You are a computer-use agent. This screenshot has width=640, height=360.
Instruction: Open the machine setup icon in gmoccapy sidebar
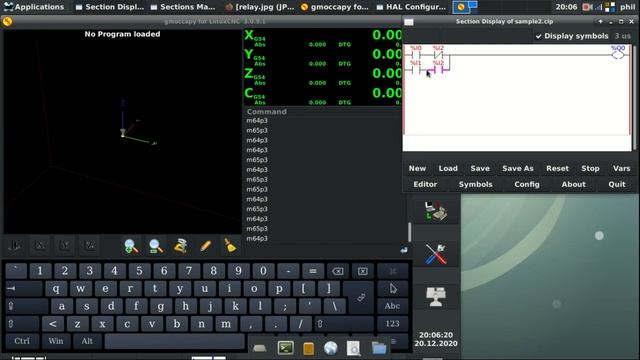436,211
